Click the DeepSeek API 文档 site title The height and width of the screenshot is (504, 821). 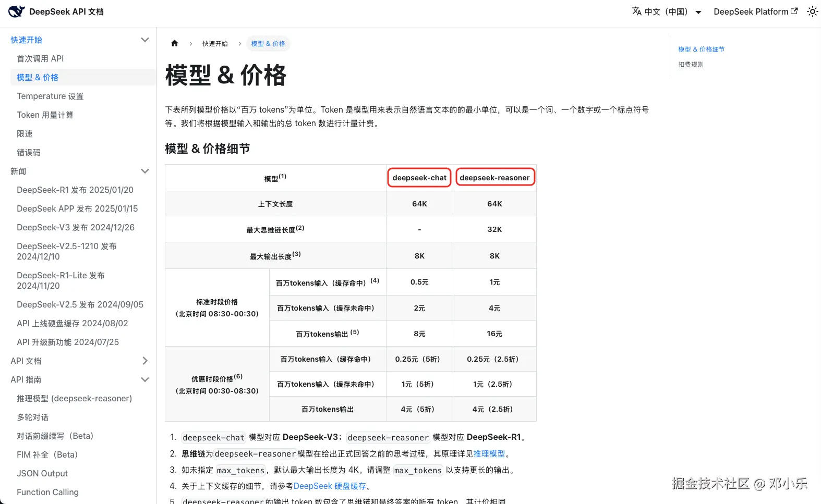(66, 11)
